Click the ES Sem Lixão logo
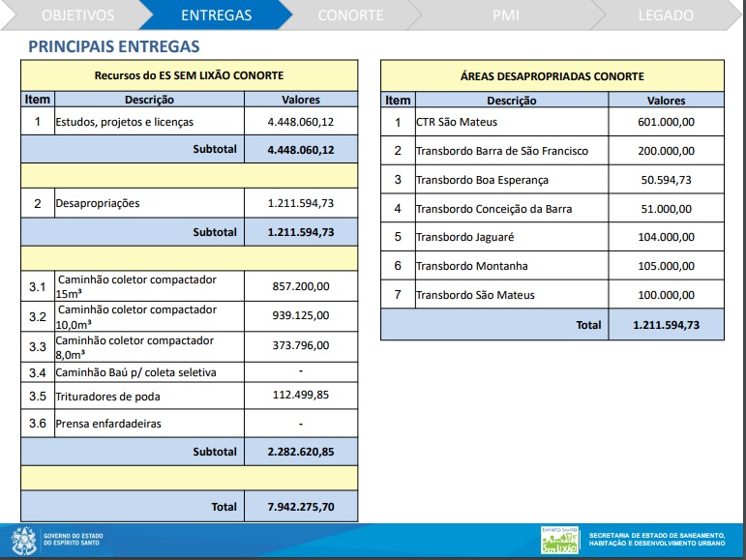The height and width of the screenshot is (560, 746). [559, 540]
